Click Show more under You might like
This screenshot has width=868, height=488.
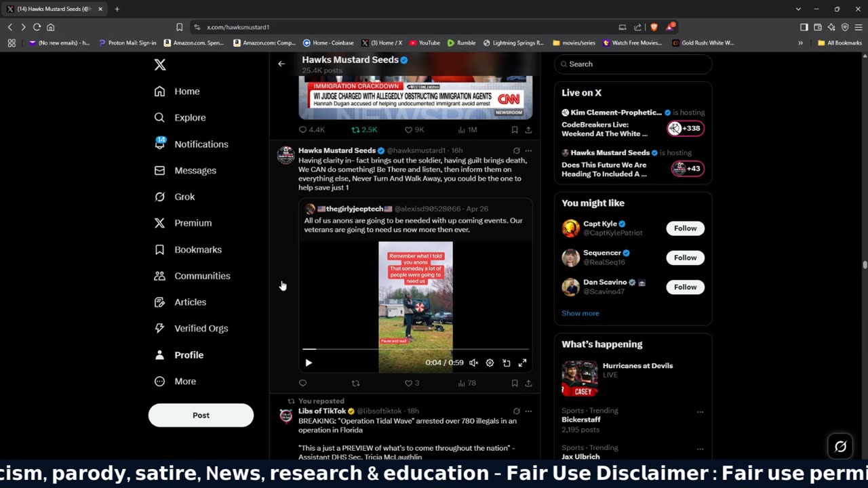point(580,313)
